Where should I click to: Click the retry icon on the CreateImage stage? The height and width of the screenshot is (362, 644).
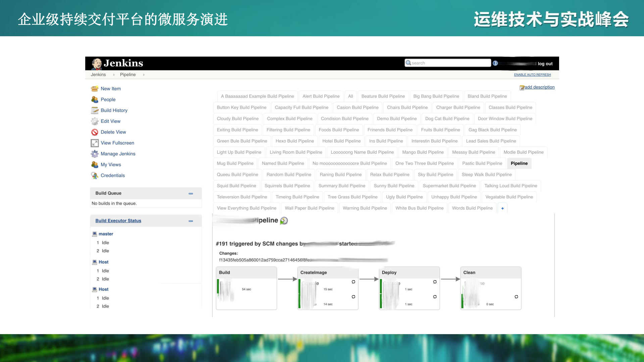point(353,282)
